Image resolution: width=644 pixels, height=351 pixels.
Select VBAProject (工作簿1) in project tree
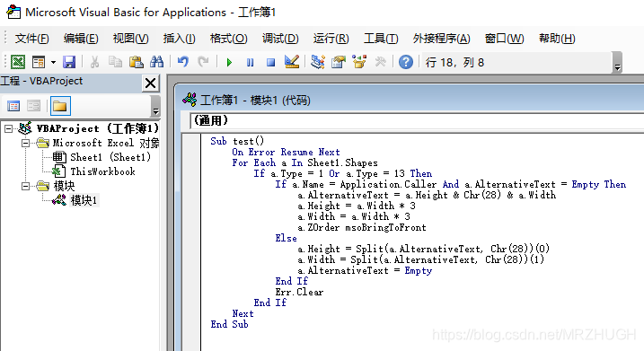point(97,129)
